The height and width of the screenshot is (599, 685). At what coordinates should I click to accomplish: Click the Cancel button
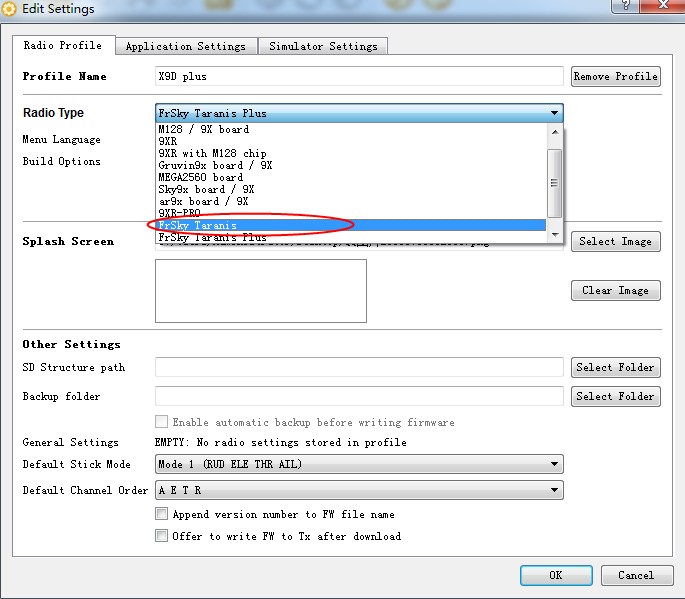637,575
